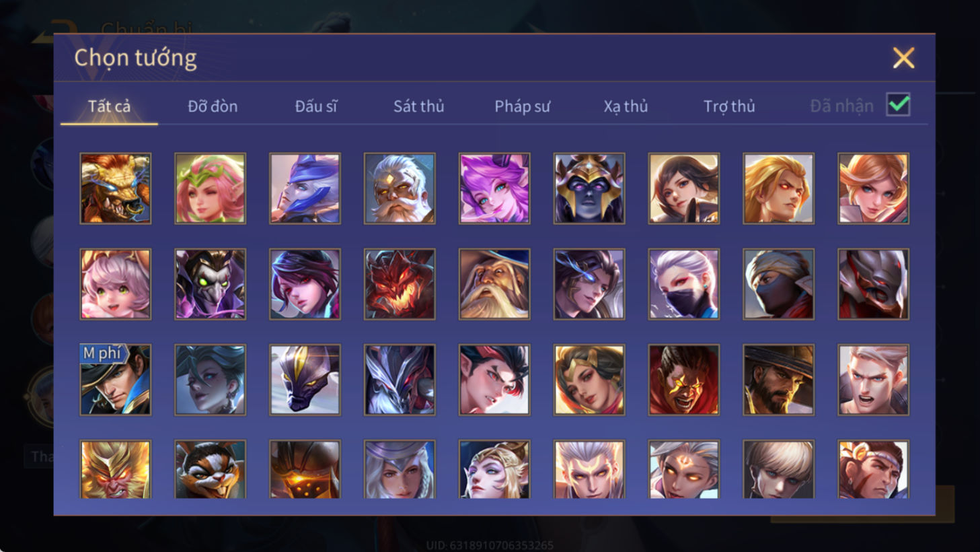Switch to the 'Đỡ đòn' tab
This screenshot has width=980, height=552.
[x=213, y=106]
